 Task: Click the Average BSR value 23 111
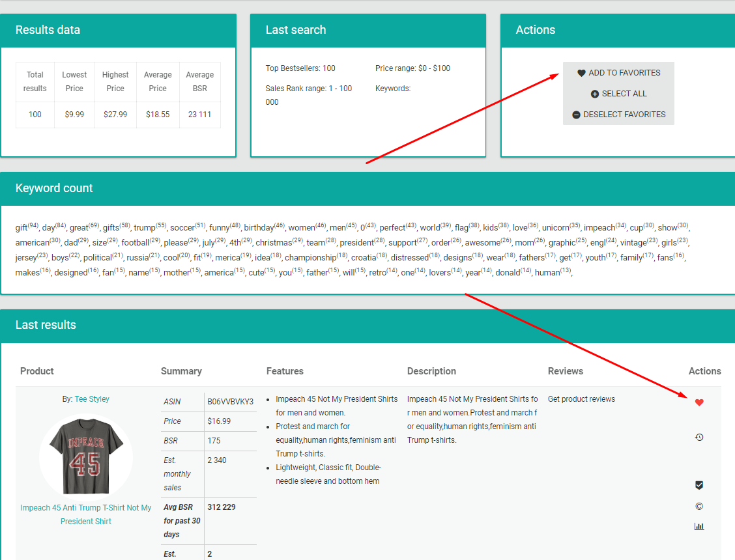coord(199,115)
